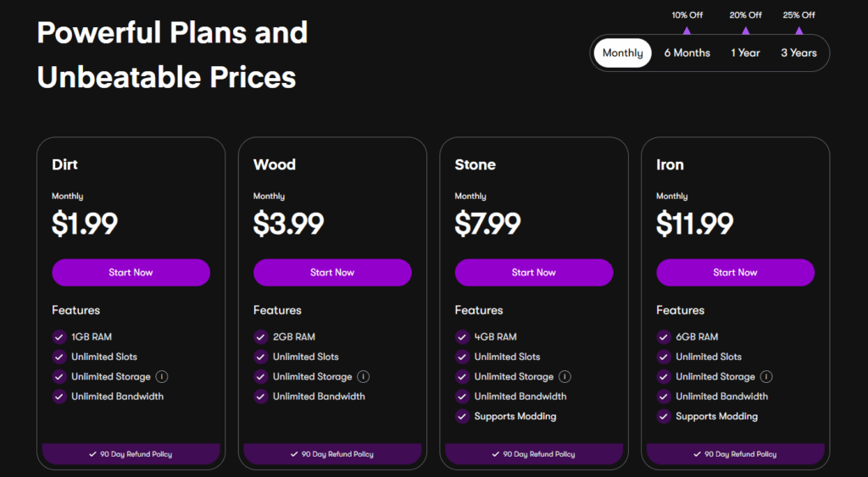This screenshot has height=477, width=868.
Task: Click the checkmark beside Wood's Unlimited Bandwidth
Action: coord(261,397)
